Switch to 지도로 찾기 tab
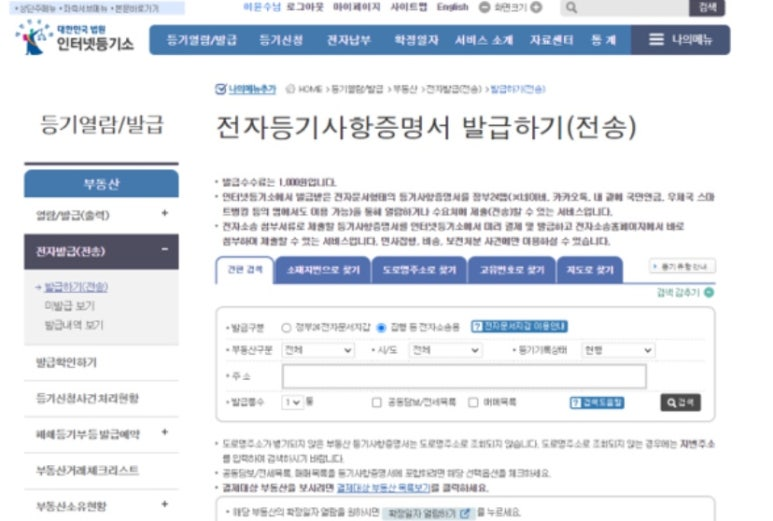Screen dimensions: 773x521 [590, 270]
